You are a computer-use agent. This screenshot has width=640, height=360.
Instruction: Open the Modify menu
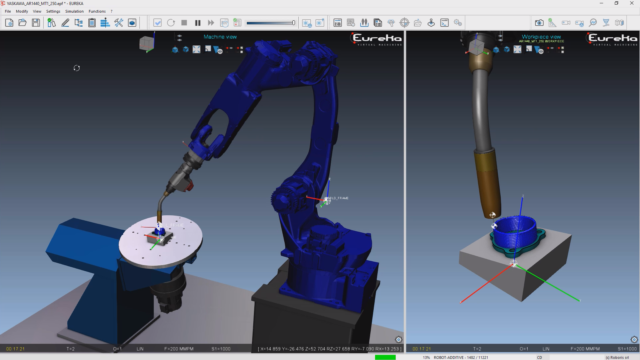(x=22, y=11)
